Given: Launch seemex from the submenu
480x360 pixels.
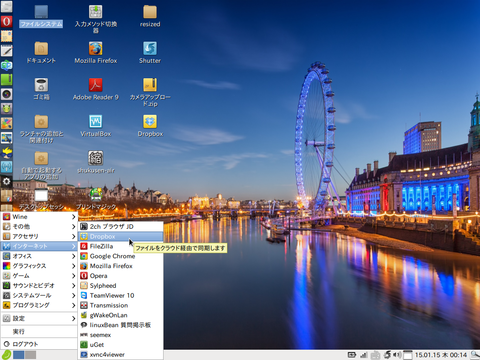Looking at the screenshot, I should coord(121,335).
